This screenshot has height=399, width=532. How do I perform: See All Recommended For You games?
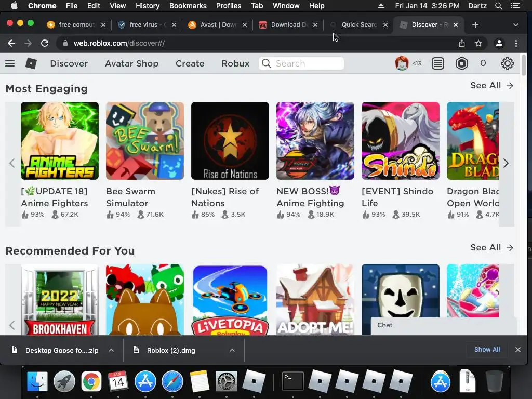point(491,248)
